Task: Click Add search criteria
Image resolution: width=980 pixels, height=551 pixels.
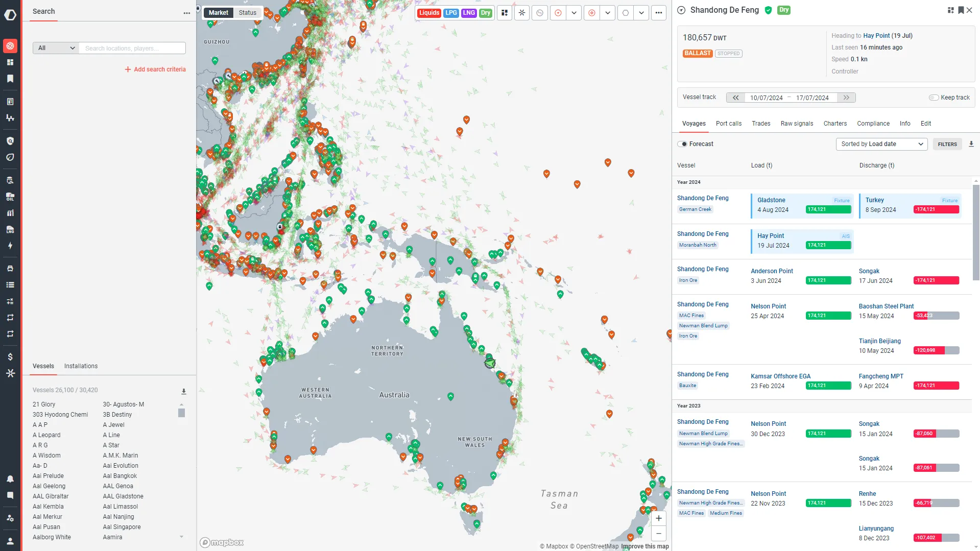Action: point(155,69)
